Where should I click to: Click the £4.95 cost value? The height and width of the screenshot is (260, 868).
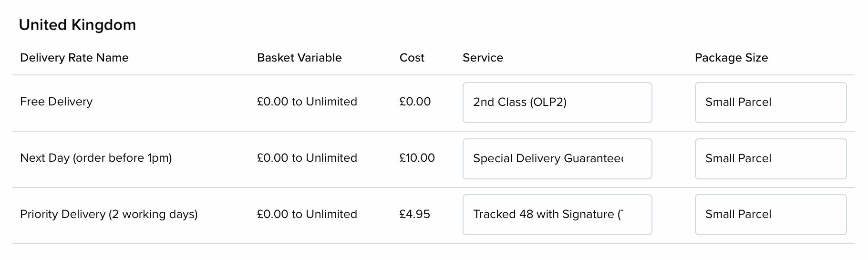coord(414,214)
